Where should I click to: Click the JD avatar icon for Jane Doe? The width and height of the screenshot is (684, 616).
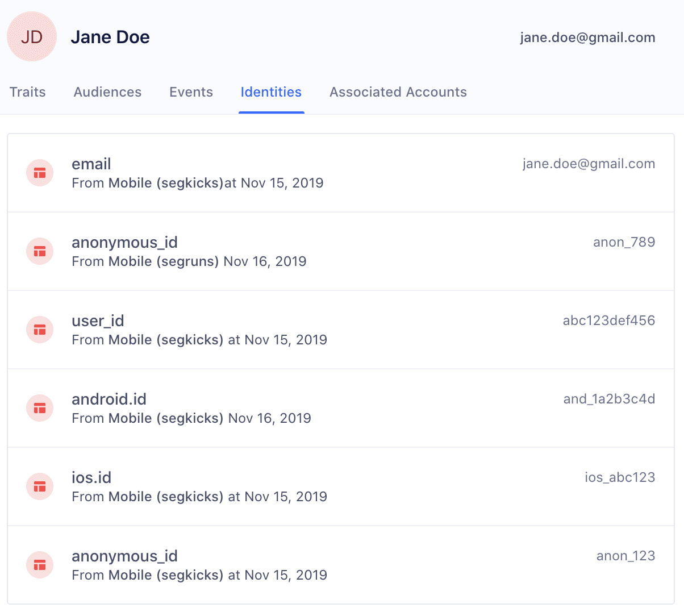pos(31,36)
